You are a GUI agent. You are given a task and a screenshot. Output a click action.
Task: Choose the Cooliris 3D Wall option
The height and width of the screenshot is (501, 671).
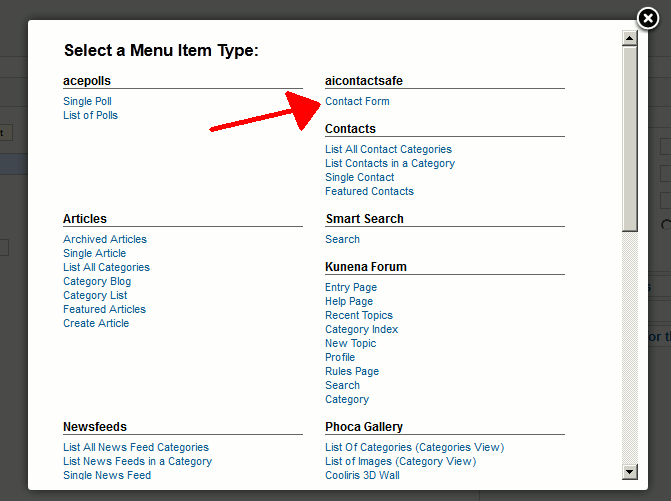click(362, 476)
